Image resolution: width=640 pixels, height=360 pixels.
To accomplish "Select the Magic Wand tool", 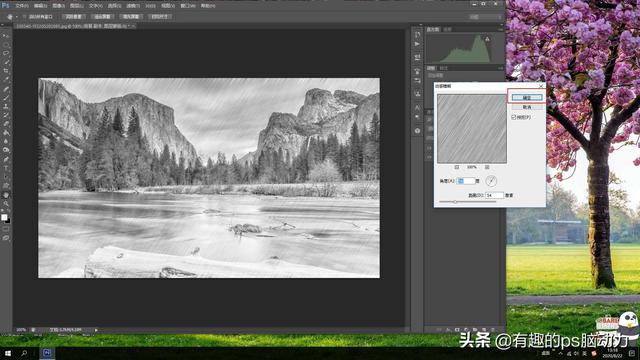I will pyautogui.click(x=6, y=62).
